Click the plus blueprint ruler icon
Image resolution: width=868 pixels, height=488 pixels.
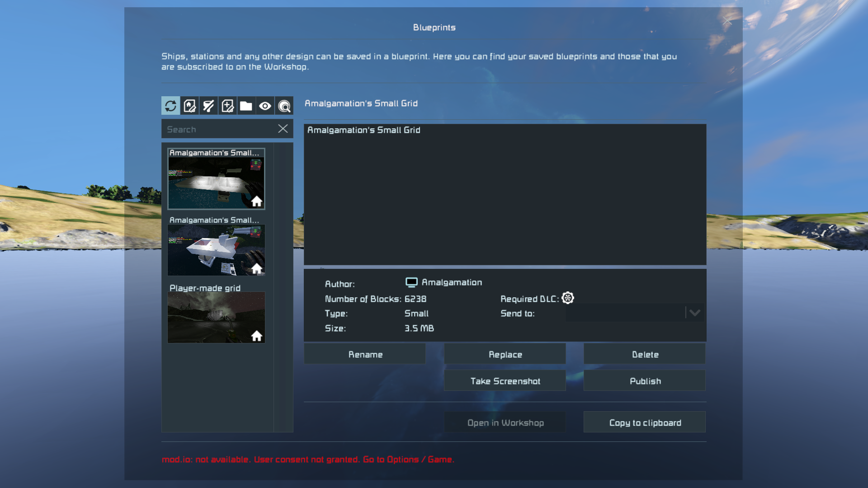pyautogui.click(x=227, y=106)
